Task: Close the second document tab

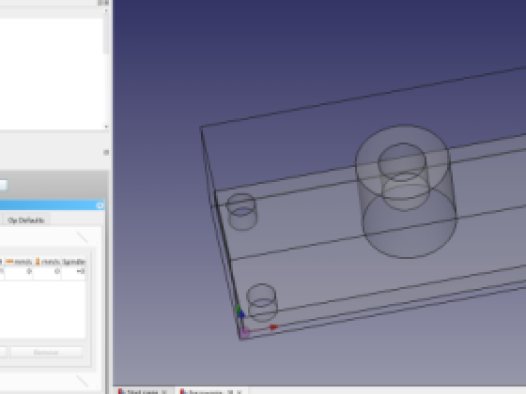Action: (240, 392)
